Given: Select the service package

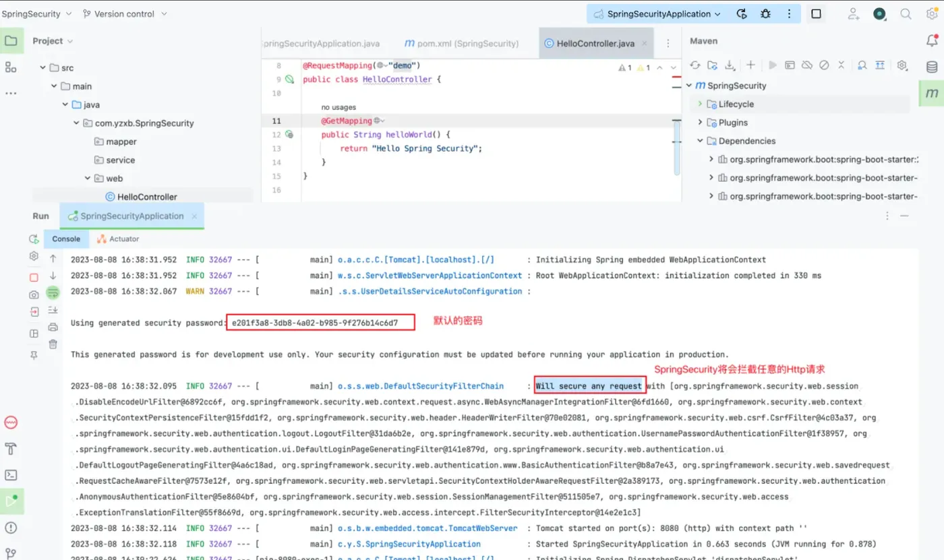Looking at the screenshot, I should (115, 160).
